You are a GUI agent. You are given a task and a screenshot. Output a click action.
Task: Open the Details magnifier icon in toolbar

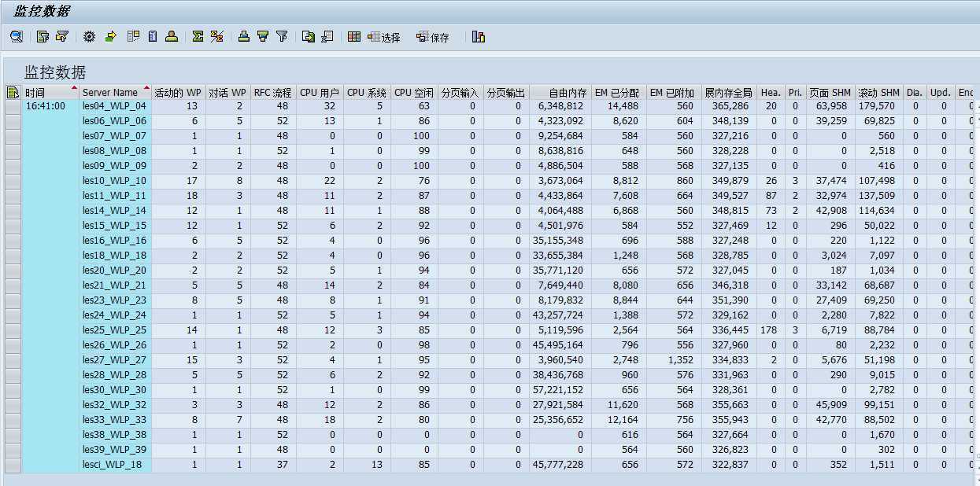click(x=16, y=36)
